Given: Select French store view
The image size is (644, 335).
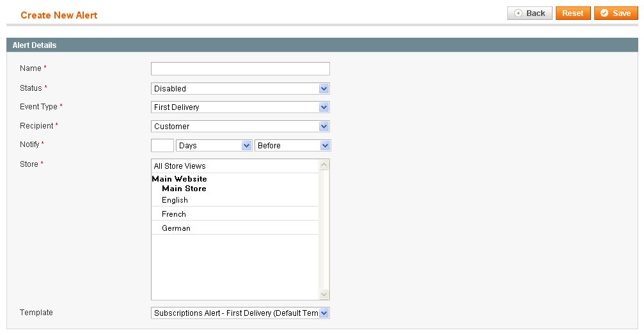Looking at the screenshot, I should tap(235, 214).
